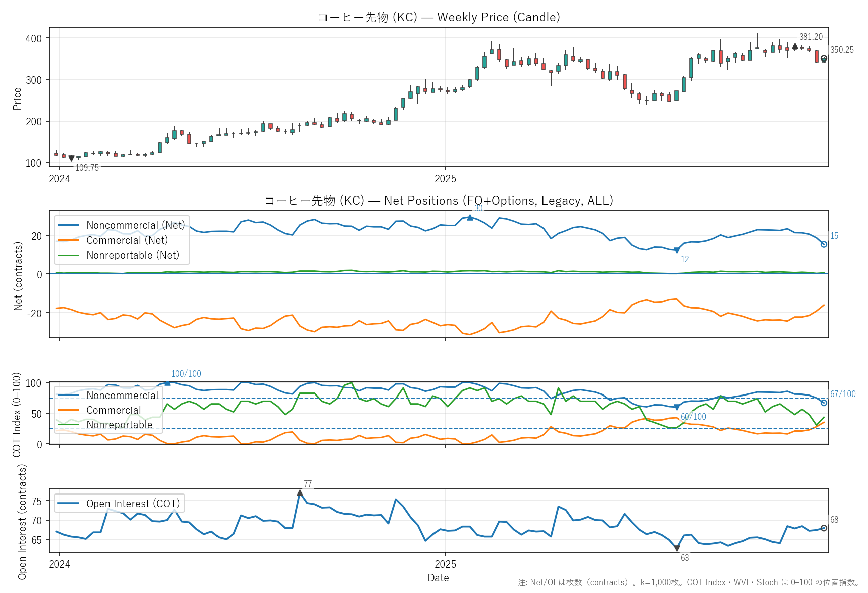Click the latest price circle marker at 350.25

tap(824, 59)
